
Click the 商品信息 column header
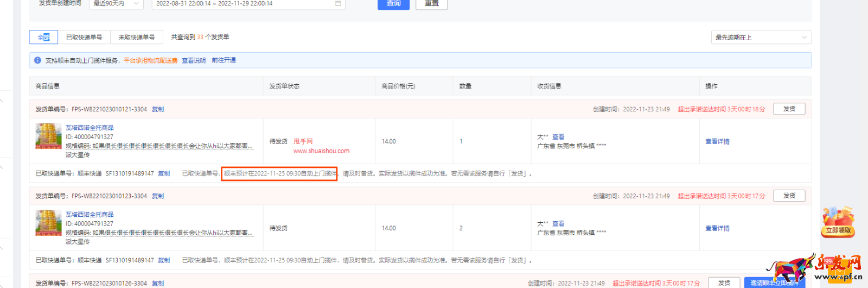[x=47, y=86]
